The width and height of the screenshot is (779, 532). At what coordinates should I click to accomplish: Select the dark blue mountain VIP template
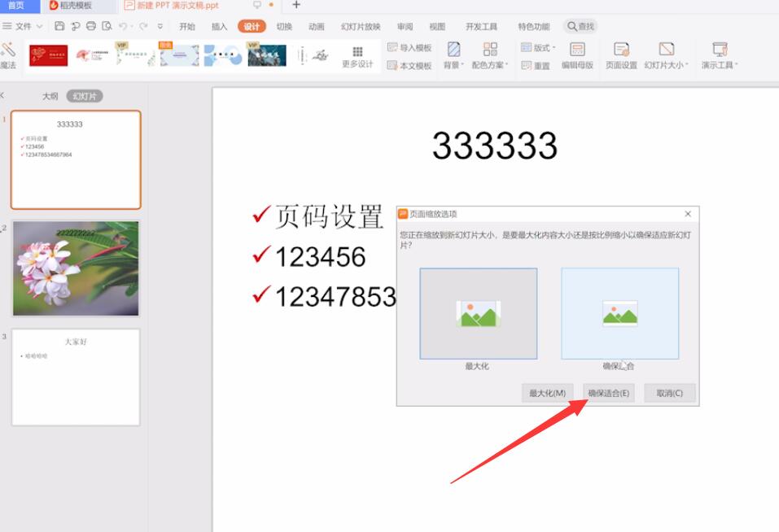267,55
